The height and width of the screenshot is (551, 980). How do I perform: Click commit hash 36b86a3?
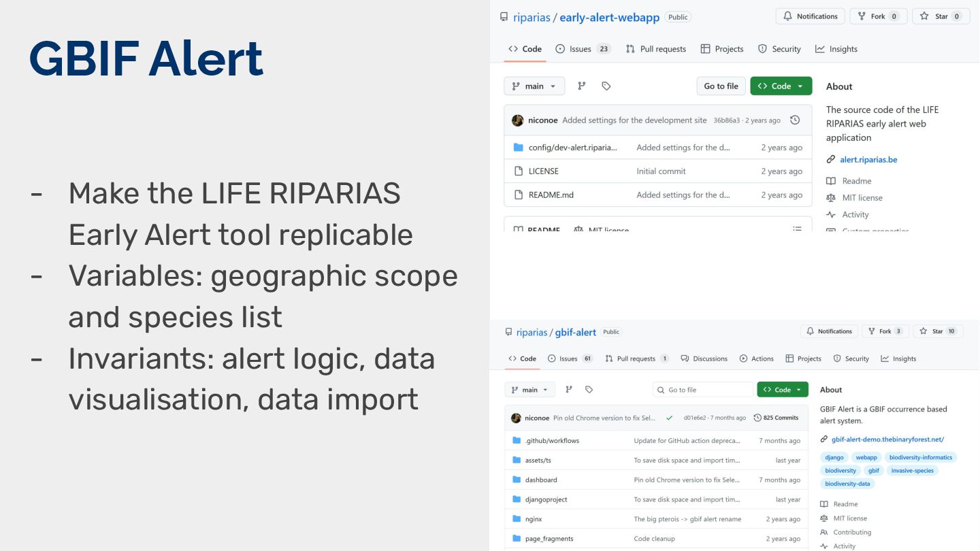pyautogui.click(x=726, y=120)
